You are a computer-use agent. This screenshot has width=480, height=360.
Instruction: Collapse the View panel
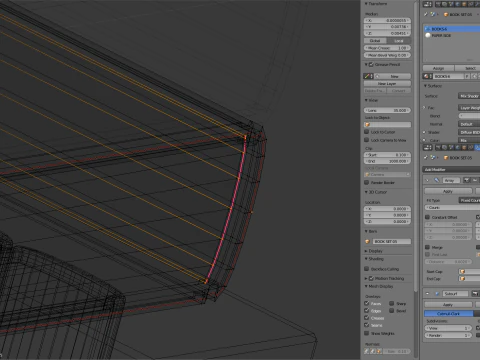pos(366,100)
